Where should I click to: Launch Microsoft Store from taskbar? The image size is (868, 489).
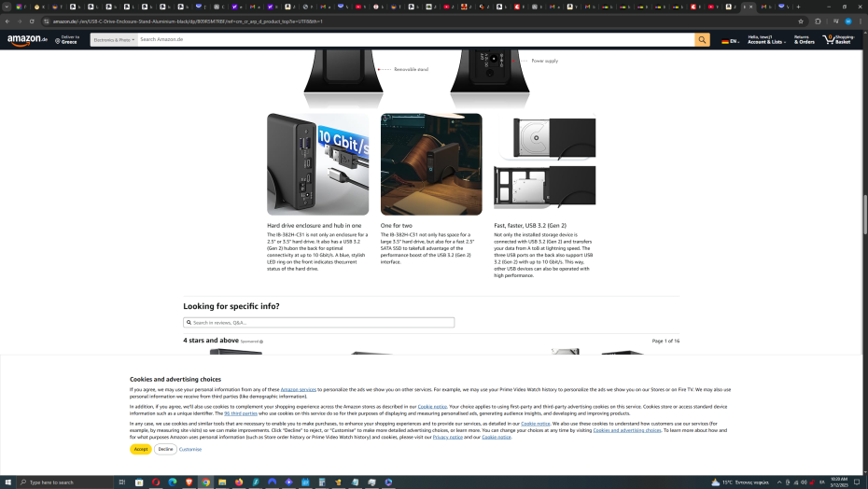tap(139, 482)
